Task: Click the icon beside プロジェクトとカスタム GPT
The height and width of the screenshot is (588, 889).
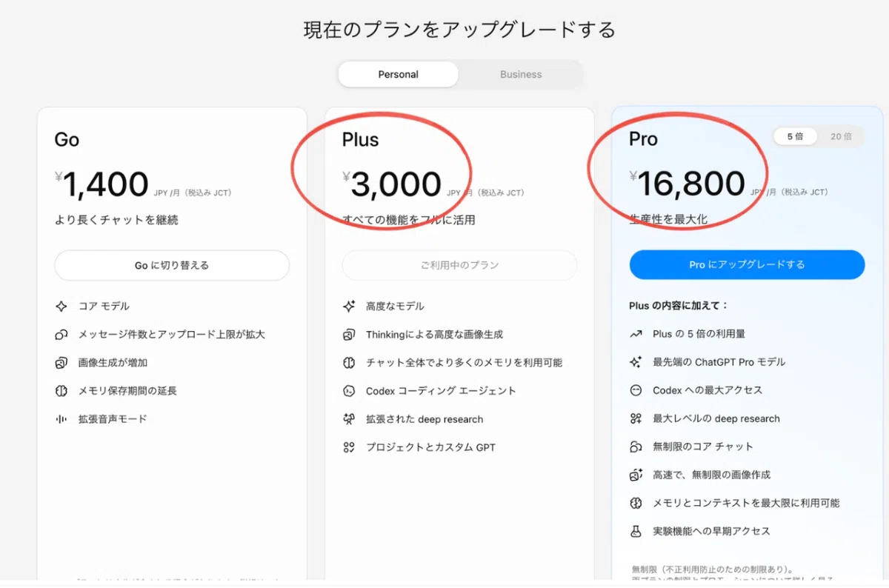Action: [349, 447]
